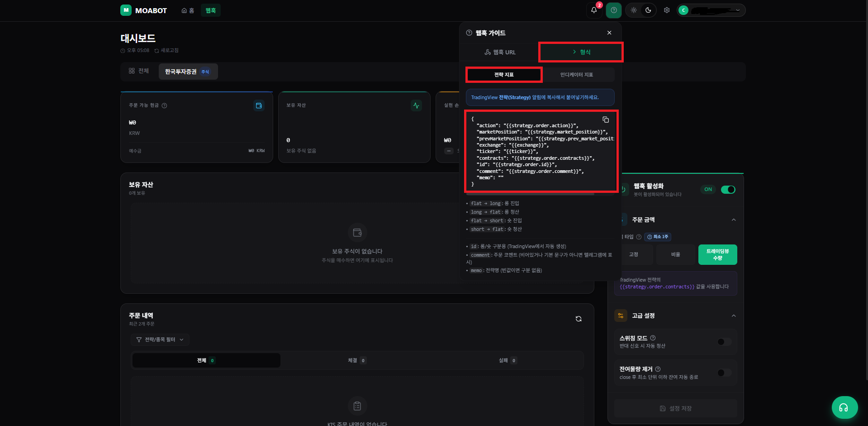Collapse the 주문 금액 section
The height and width of the screenshot is (426, 868).
(x=734, y=220)
